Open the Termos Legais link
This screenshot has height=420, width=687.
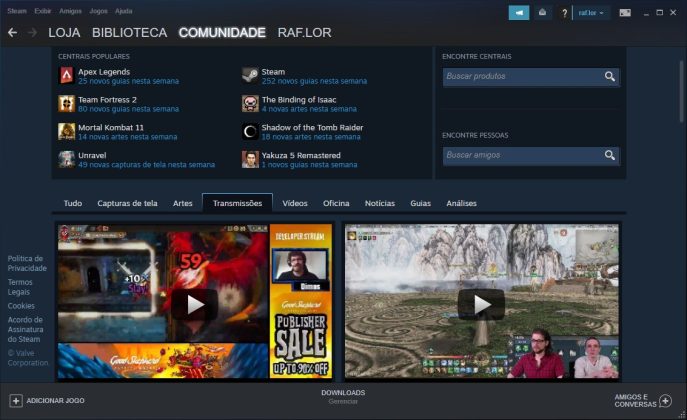point(20,287)
